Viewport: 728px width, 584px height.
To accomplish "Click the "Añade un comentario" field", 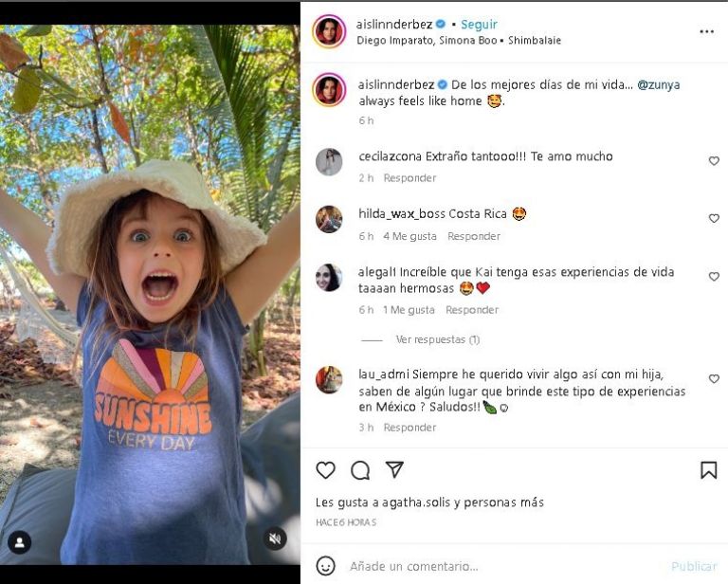I will (x=493, y=566).
